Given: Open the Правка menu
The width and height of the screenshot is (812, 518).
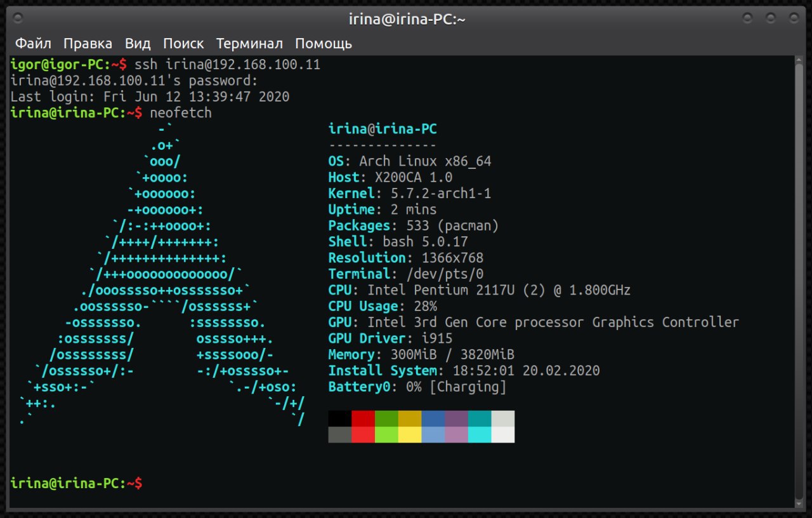Looking at the screenshot, I should 88,44.
